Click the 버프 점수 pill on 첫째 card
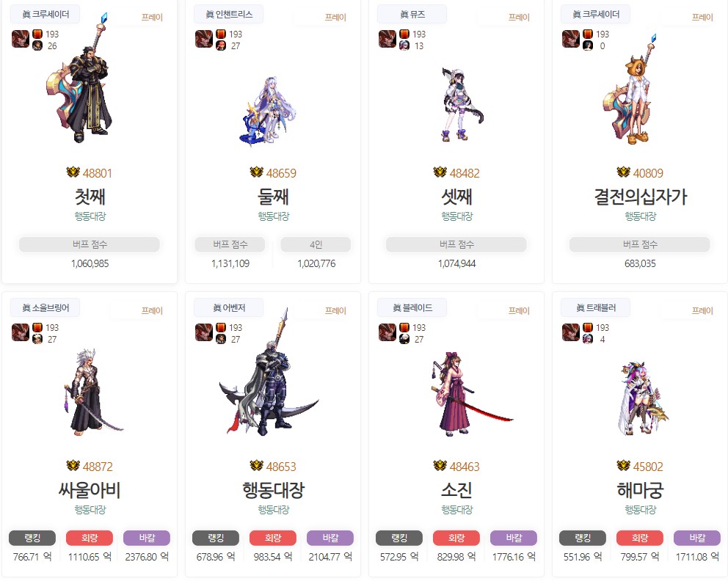The width and height of the screenshot is (728, 584). (90, 244)
